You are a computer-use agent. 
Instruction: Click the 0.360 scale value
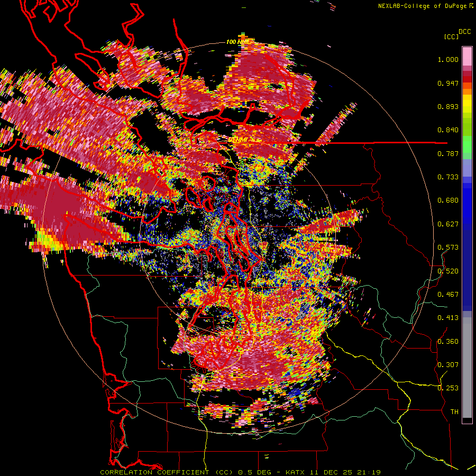(x=448, y=342)
